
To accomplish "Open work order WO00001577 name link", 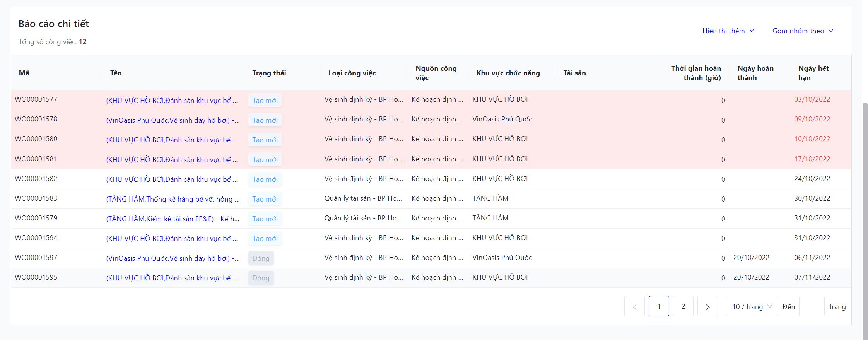I will [x=172, y=101].
